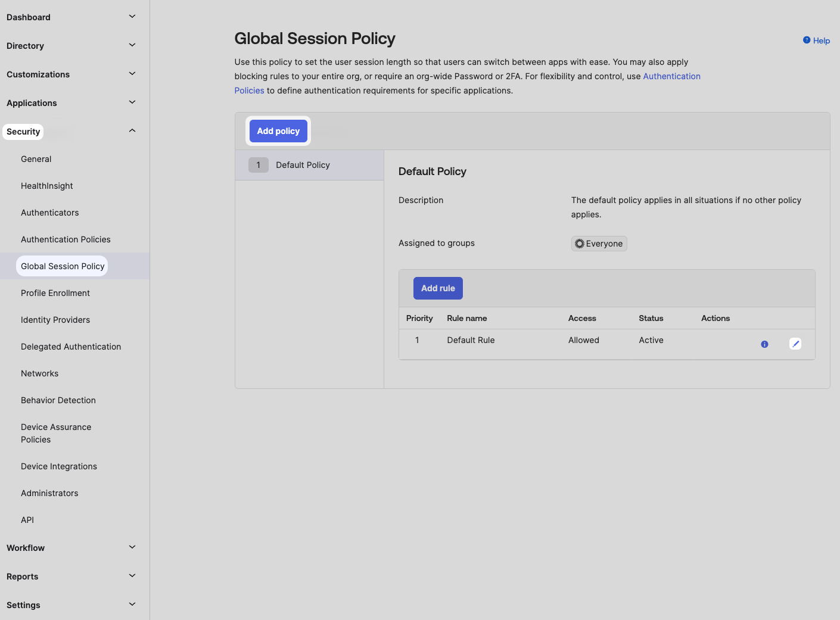The image size is (840, 620).
Task: Open the Settings menu
Action: [23, 605]
